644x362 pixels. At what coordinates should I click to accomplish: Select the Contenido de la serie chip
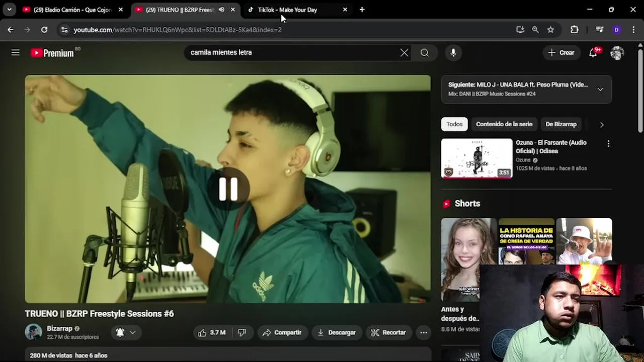[x=504, y=124]
